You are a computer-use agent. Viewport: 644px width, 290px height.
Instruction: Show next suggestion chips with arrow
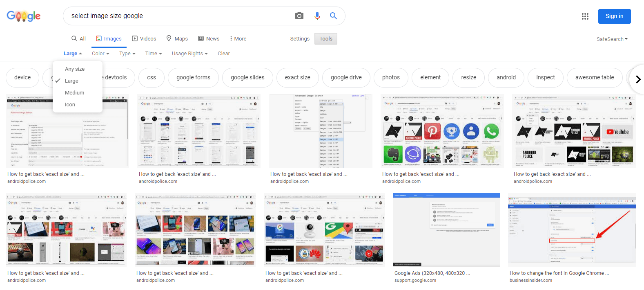coord(638,79)
